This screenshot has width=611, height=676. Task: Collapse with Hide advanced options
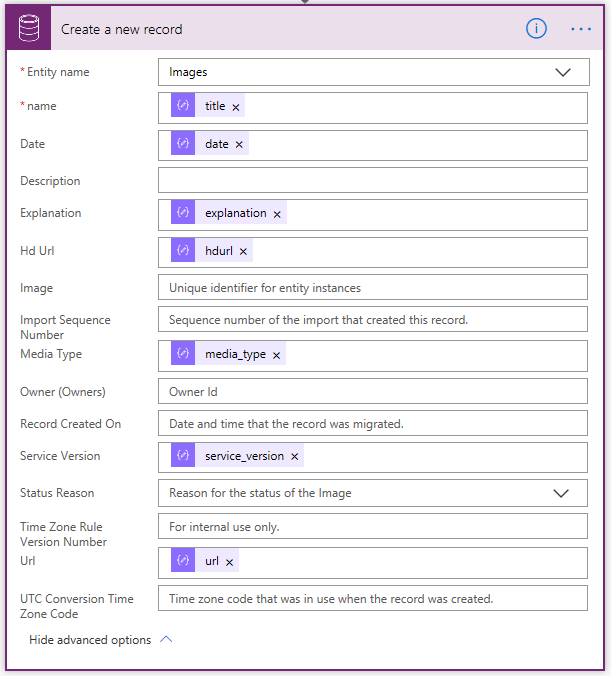point(100,640)
